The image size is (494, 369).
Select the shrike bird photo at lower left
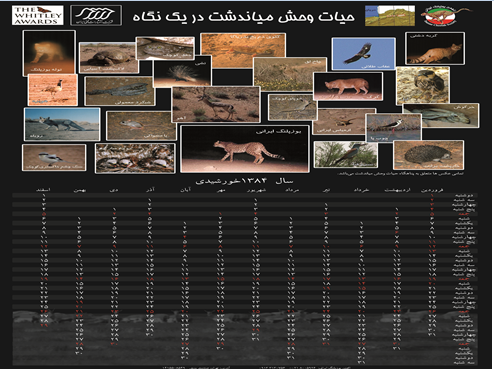(54, 157)
